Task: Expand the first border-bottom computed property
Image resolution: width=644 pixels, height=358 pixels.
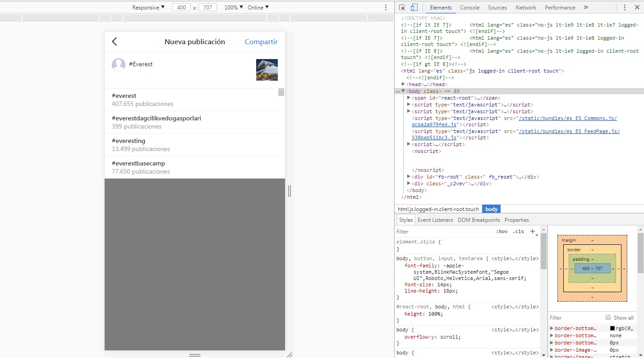Action: pos(552,328)
